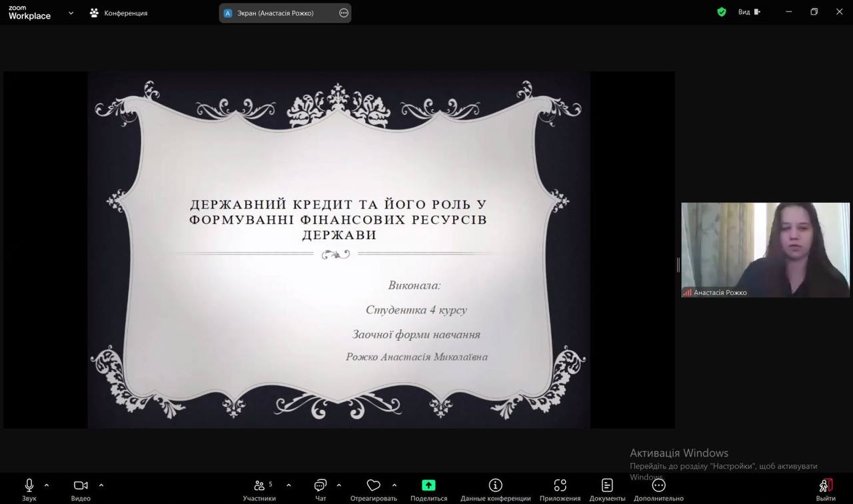Open the Вид view menu
The image size is (853, 504).
[x=749, y=12]
